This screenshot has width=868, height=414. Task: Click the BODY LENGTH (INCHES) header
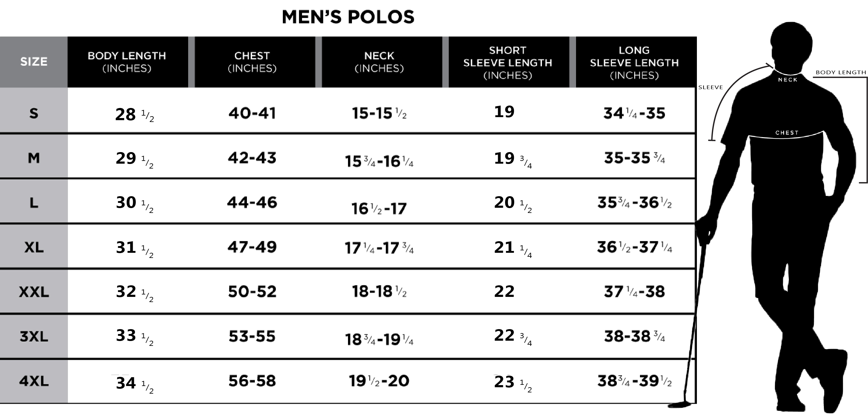(128, 62)
